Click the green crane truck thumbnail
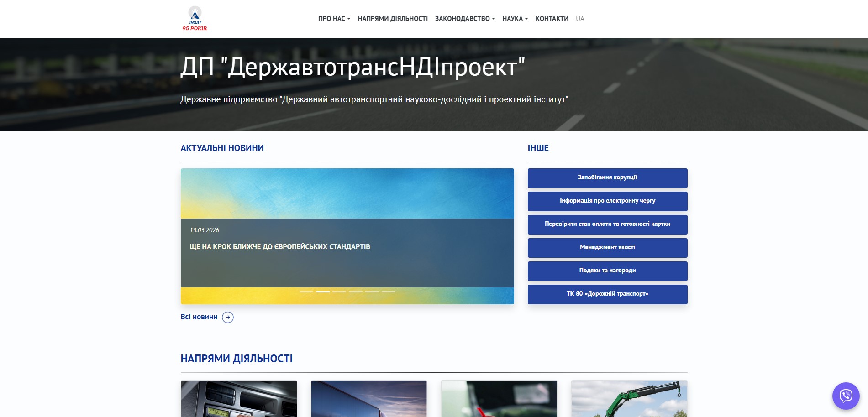Viewport: 868px width, 417px height. tap(629, 398)
